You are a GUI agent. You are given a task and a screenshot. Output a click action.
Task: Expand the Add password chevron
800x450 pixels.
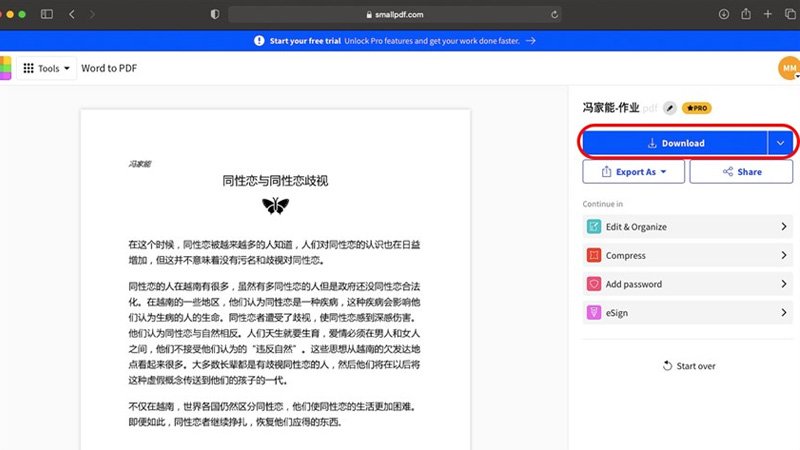coord(784,284)
